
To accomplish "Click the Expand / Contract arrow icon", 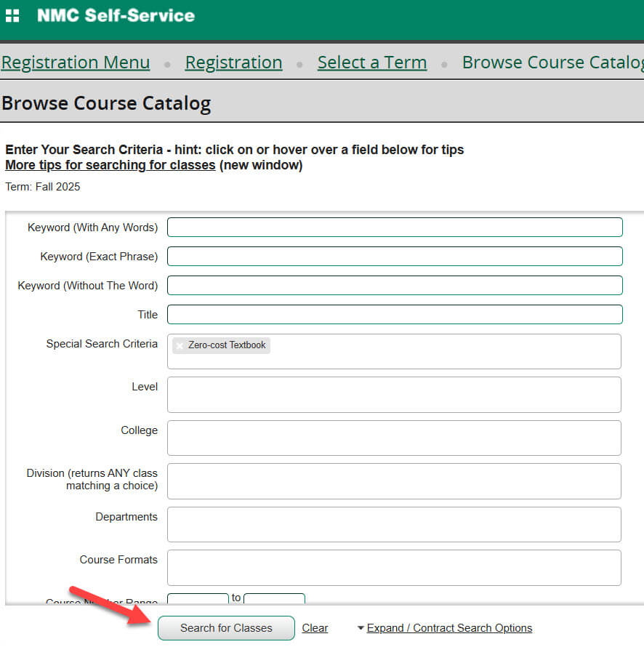I will 361,628.
